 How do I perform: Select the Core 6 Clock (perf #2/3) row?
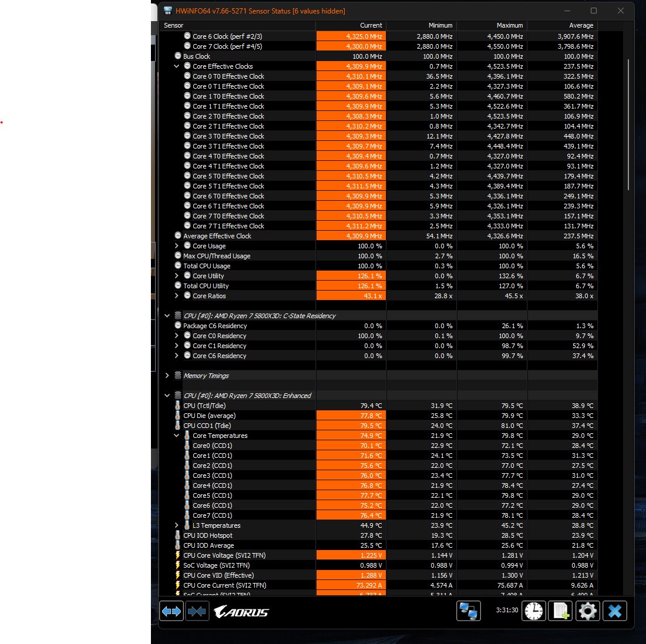[x=378, y=36]
